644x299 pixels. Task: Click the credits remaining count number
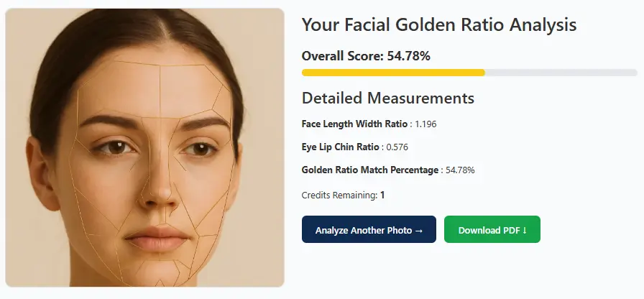click(382, 195)
